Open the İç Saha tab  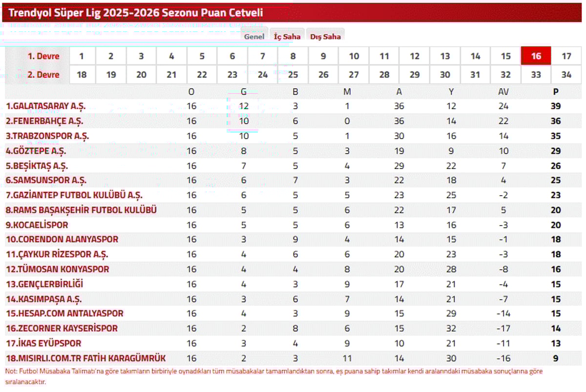pos(287,37)
